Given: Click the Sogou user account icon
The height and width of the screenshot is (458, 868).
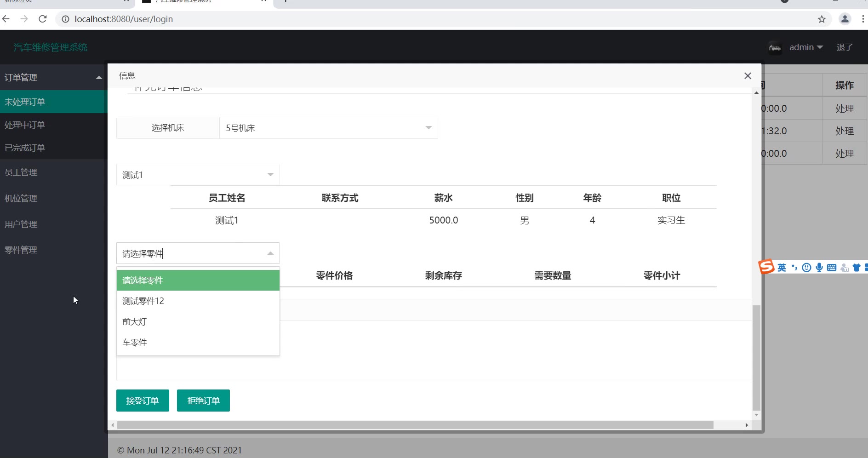Looking at the screenshot, I should pos(845,268).
